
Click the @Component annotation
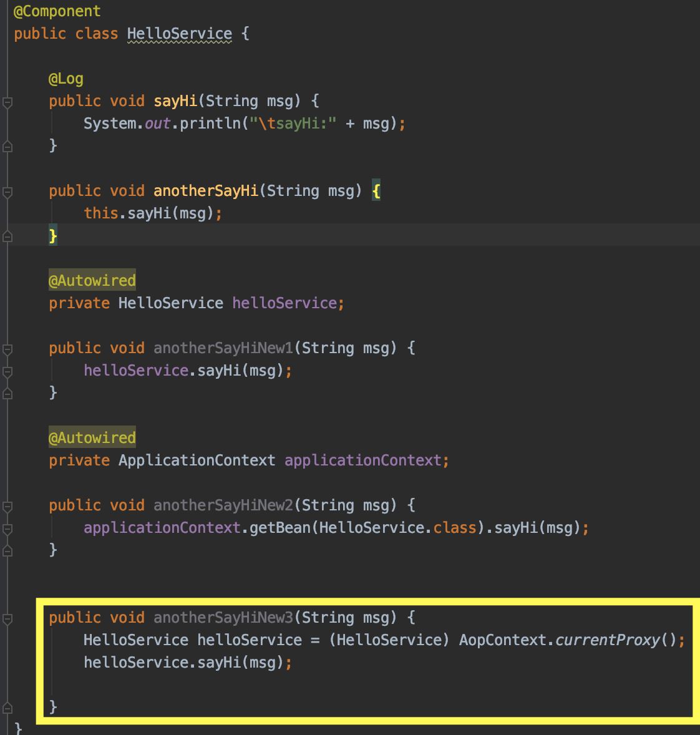pyautogui.click(x=57, y=11)
